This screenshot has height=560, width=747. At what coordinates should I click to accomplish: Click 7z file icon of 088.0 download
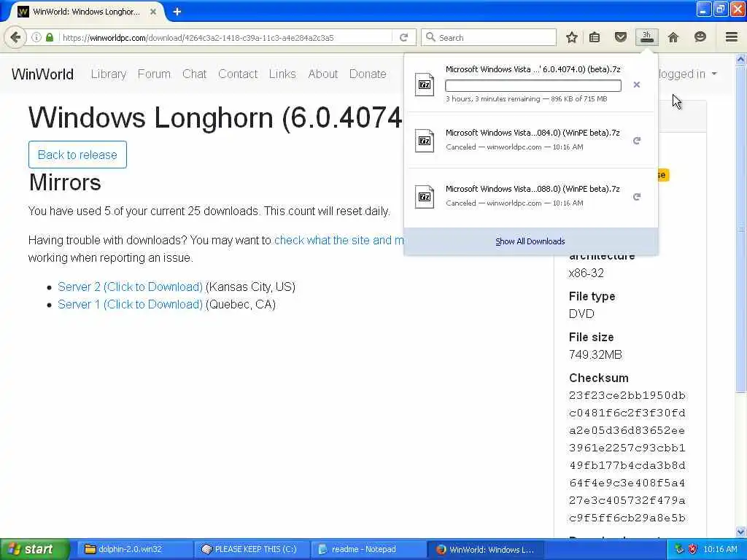click(425, 197)
